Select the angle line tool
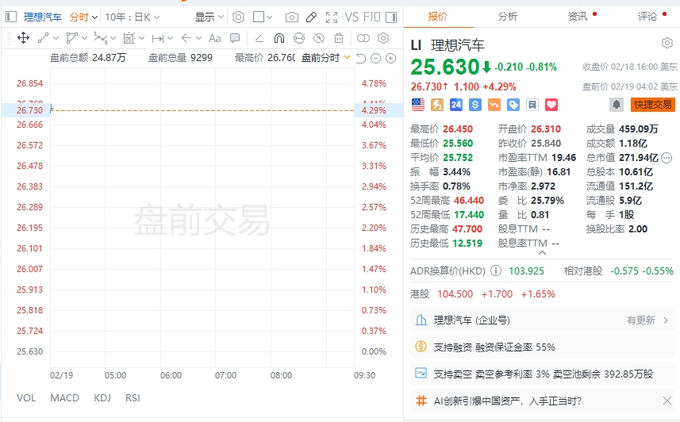680x422 pixels. (259, 38)
